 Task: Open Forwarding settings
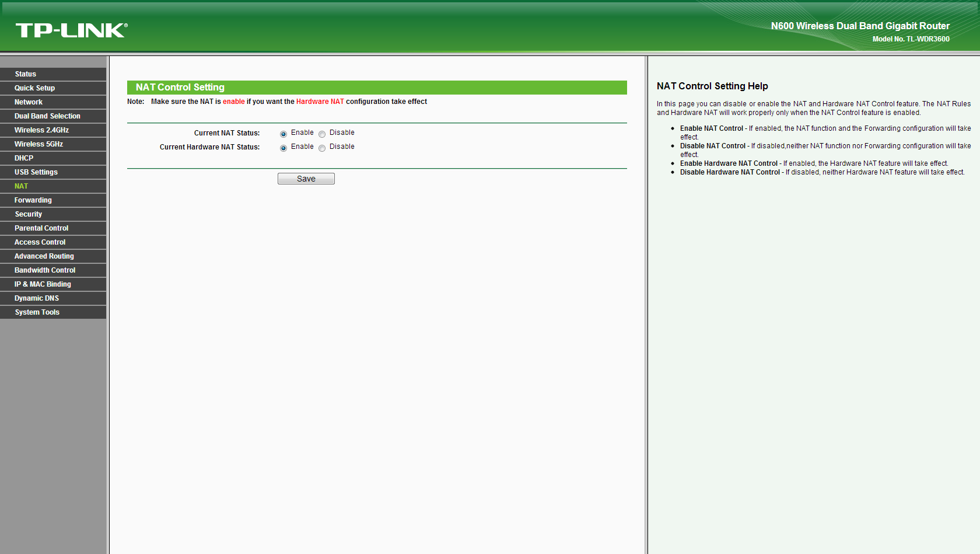53,200
